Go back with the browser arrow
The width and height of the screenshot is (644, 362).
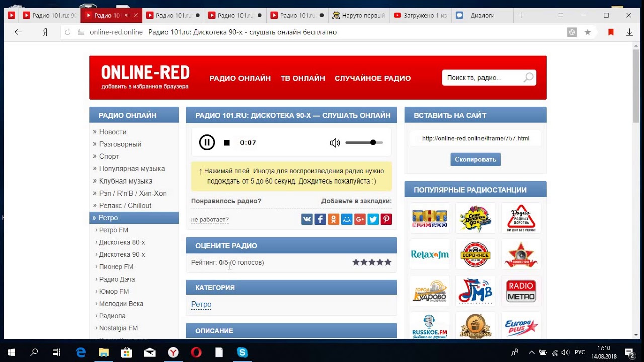[19, 32]
